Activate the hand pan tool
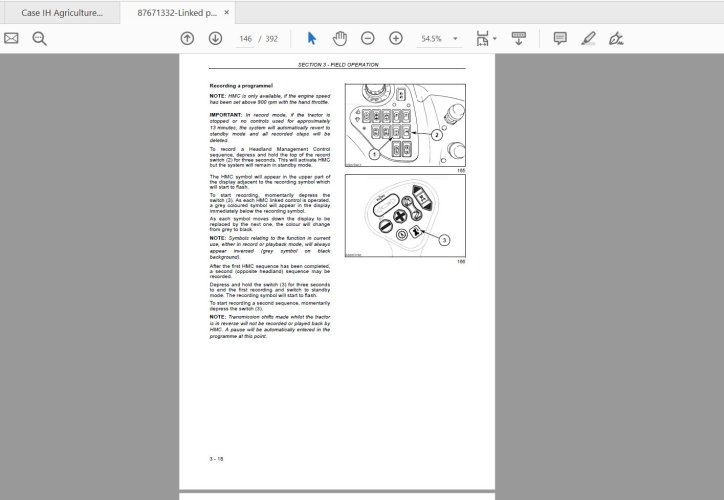 [x=340, y=38]
